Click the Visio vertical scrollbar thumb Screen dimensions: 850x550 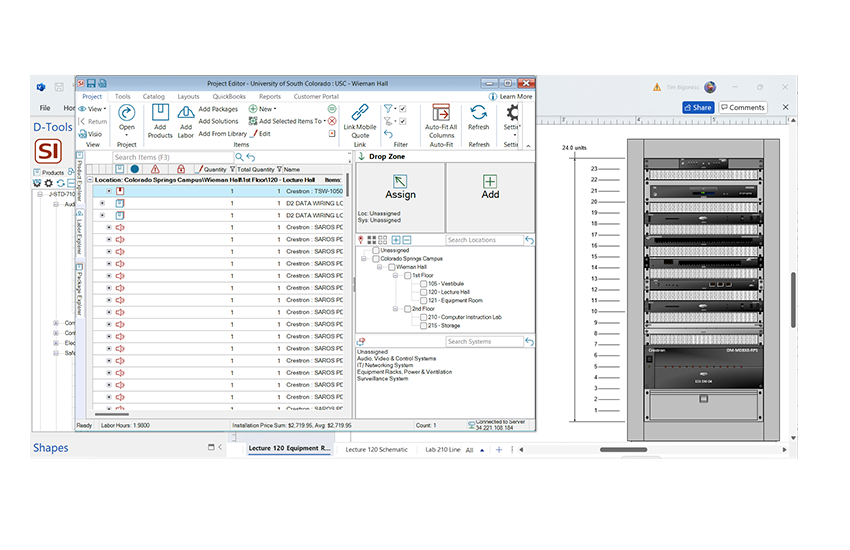(793, 300)
